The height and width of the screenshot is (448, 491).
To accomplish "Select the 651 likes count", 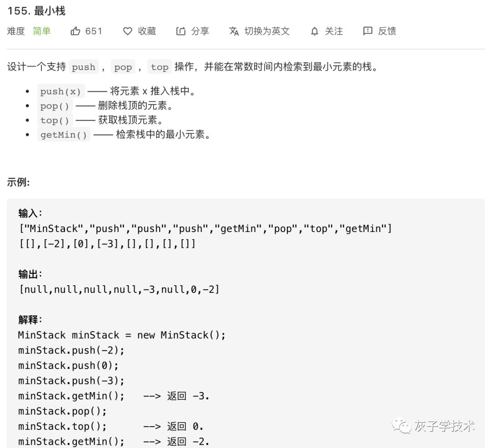I will point(94,31).
